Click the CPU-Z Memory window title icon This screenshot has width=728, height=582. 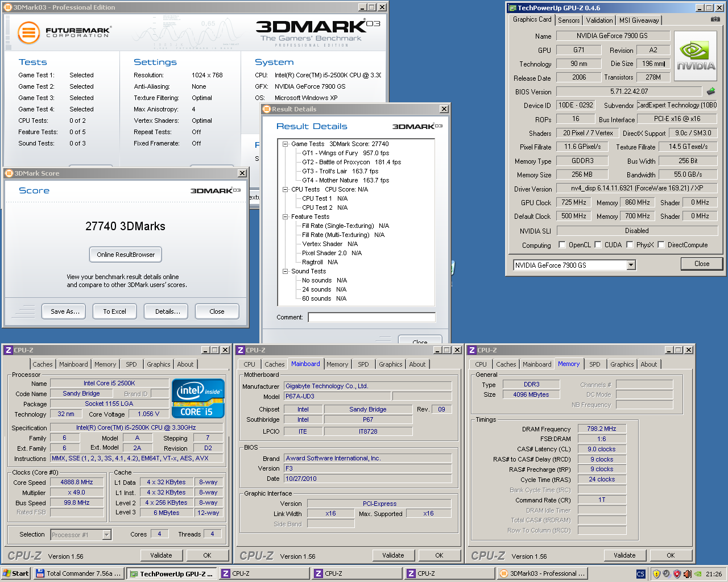(x=472, y=350)
